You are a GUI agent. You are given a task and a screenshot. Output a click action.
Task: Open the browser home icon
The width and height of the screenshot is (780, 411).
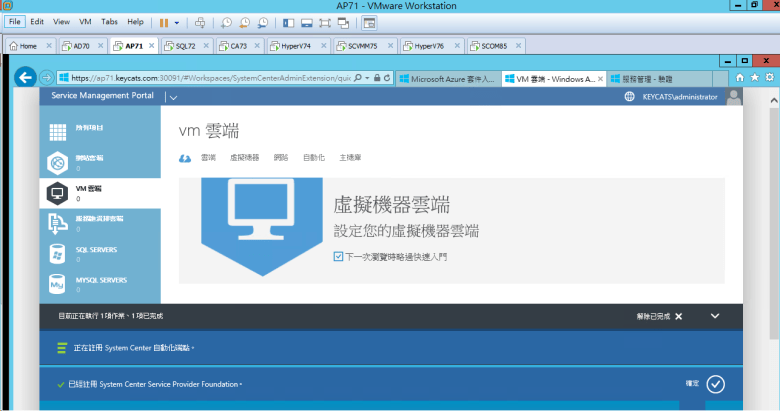tap(739, 77)
